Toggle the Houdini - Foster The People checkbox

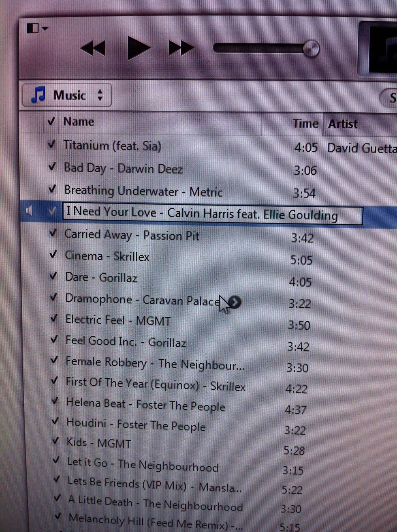(x=55, y=421)
